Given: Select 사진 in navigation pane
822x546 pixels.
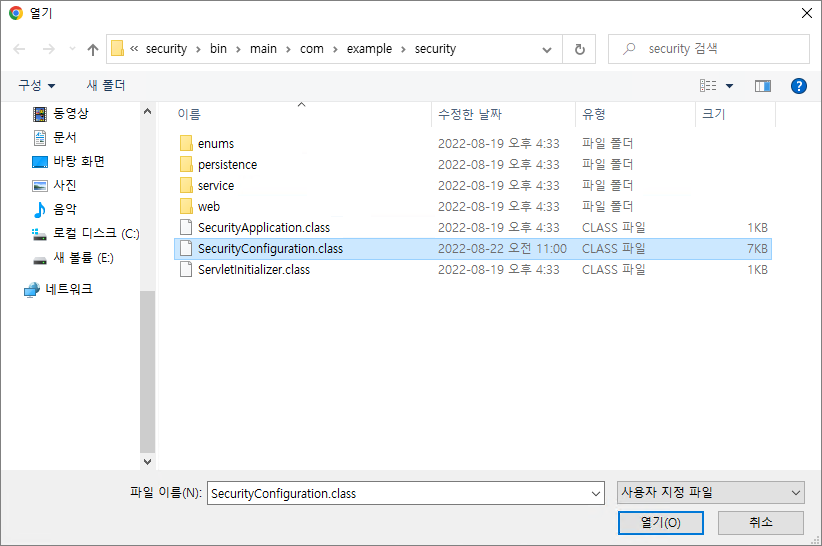Looking at the screenshot, I should point(65,185).
